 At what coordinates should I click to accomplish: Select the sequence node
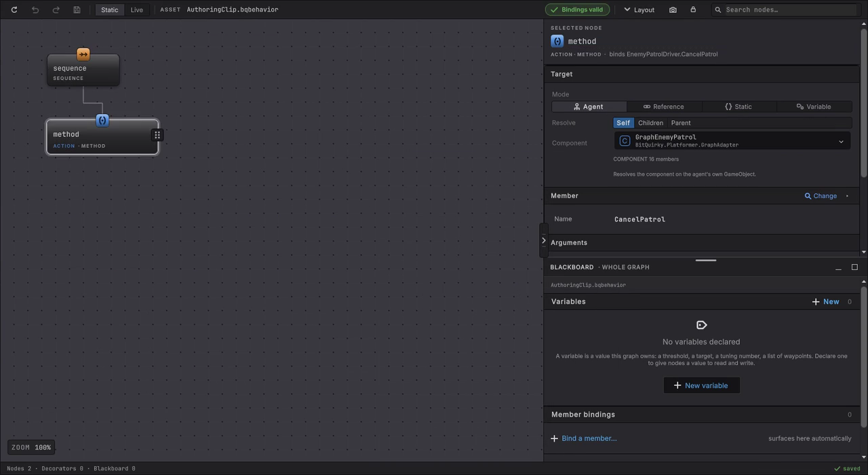pos(83,71)
